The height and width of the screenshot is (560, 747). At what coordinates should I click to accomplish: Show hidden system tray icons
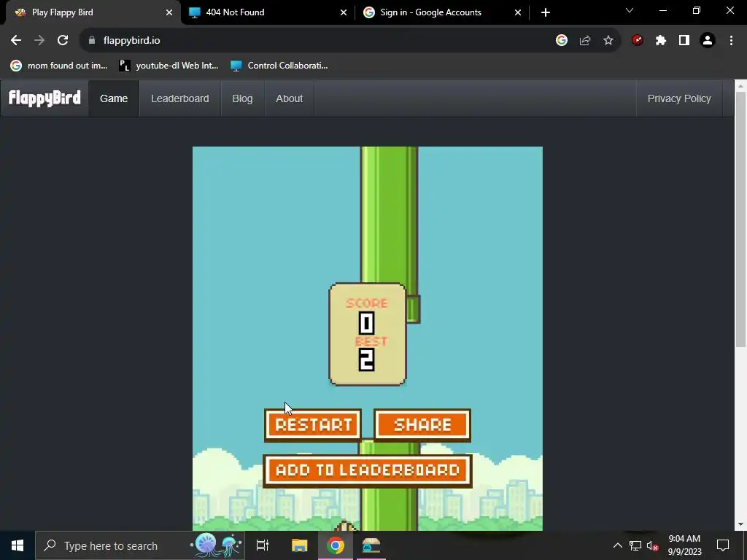(x=617, y=545)
